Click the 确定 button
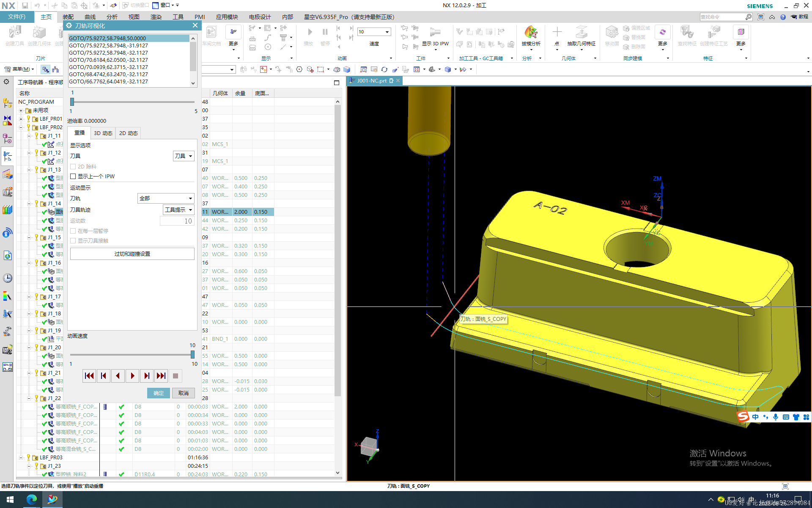Image resolution: width=812 pixels, height=508 pixels. (x=159, y=393)
